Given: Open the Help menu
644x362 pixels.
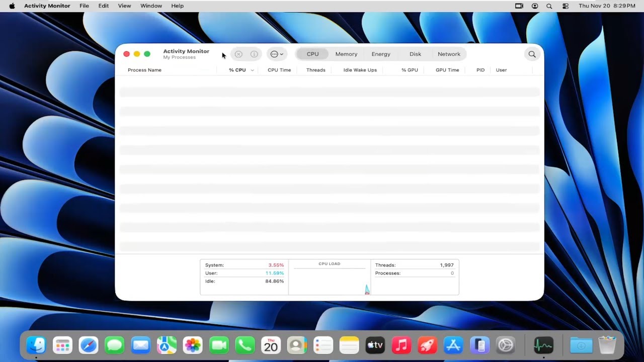Looking at the screenshot, I should point(177,6).
